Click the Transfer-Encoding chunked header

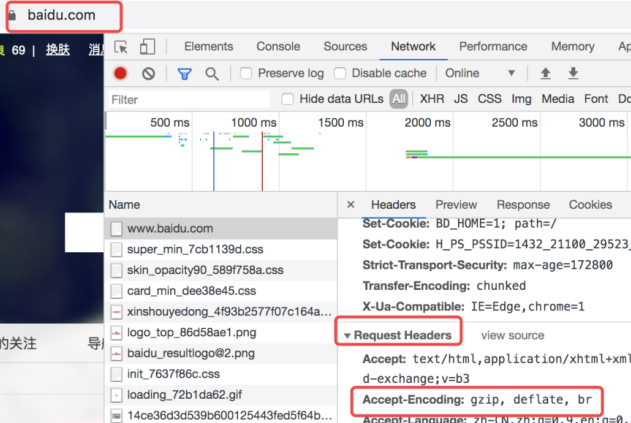coord(444,286)
